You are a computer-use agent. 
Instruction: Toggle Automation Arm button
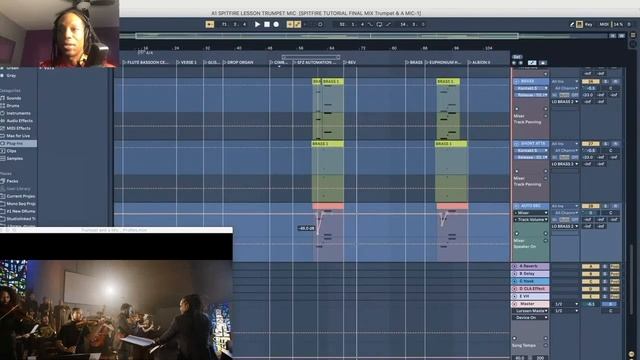tap(298, 24)
